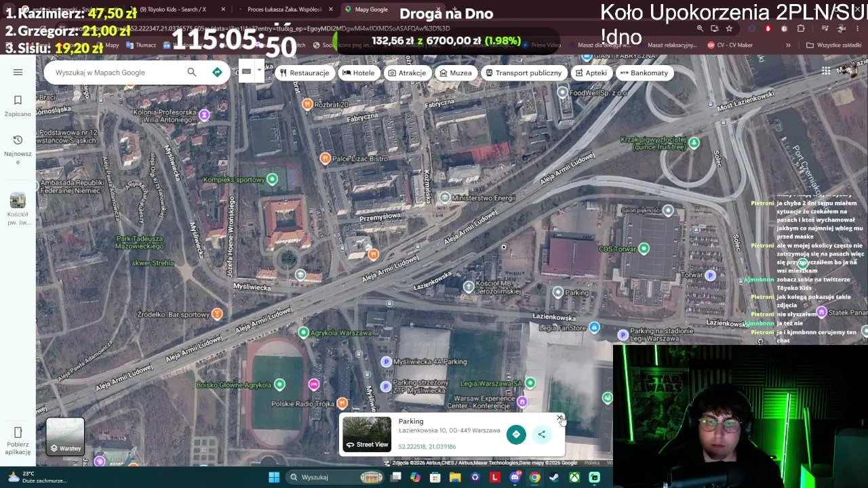Open the CV - CV Maker bookmark
The height and width of the screenshot is (488, 868).
[x=730, y=45]
